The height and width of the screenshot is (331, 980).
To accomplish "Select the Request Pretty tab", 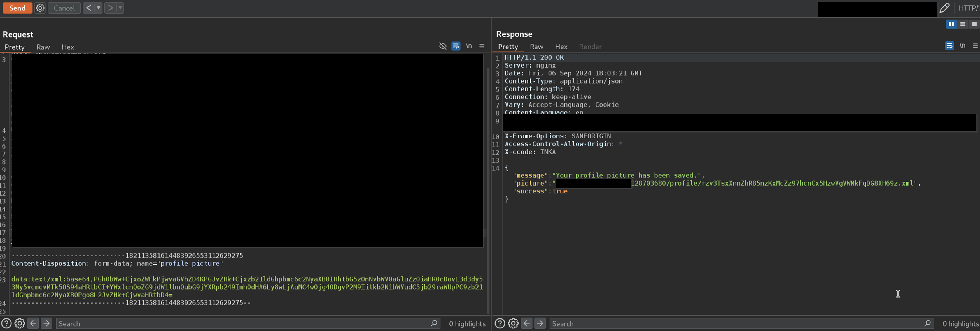I will [15, 47].
